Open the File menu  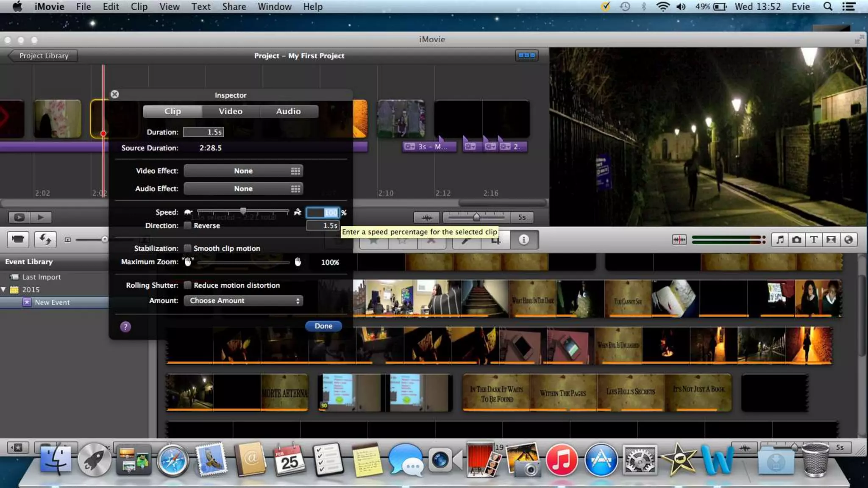click(83, 7)
